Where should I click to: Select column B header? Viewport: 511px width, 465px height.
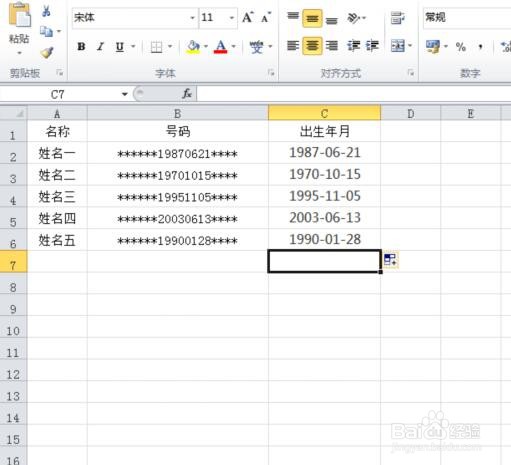click(178, 114)
